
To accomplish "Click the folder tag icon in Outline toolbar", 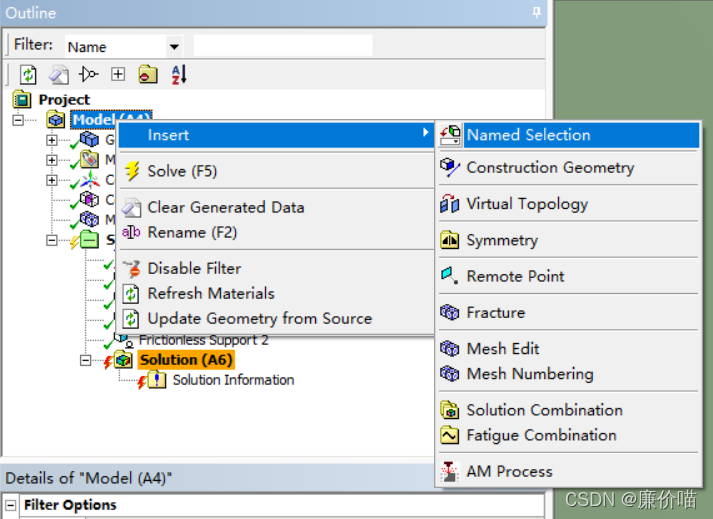I will pyautogui.click(x=148, y=75).
